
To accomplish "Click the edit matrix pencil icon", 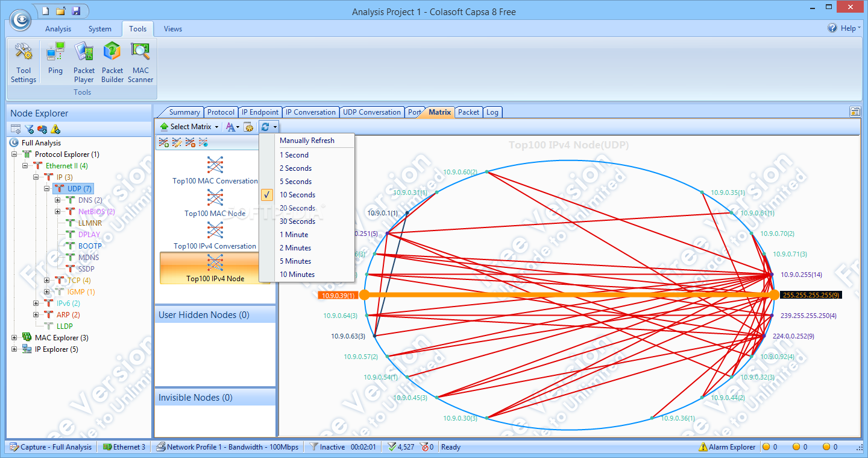I will pos(177,142).
